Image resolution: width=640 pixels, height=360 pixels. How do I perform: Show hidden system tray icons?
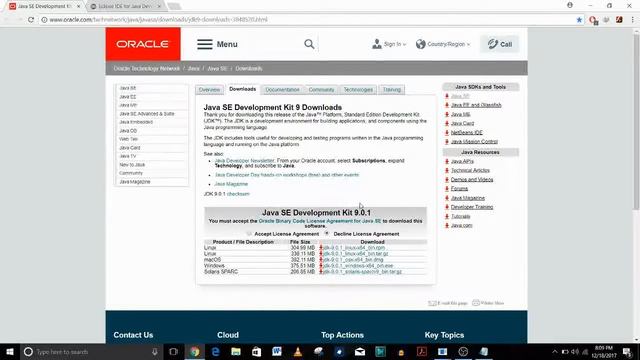(x=554, y=351)
